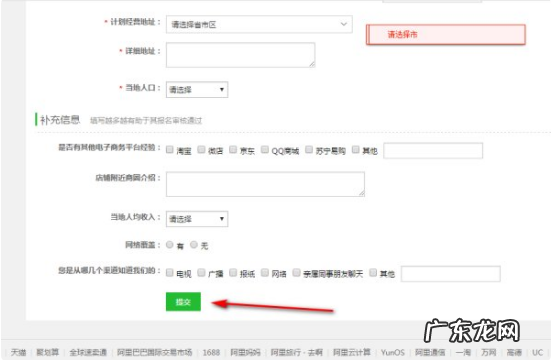The image size is (558, 360).
Task: Check the QQ商城 platform checkbox
Action: click(x=265, y=149)
